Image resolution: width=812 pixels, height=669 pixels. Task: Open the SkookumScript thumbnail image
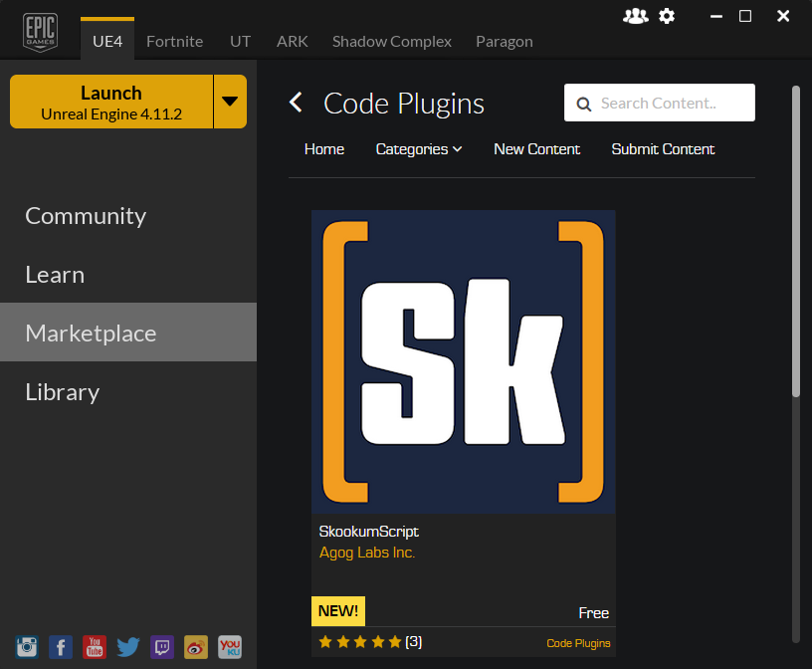[x=464, y=361]
